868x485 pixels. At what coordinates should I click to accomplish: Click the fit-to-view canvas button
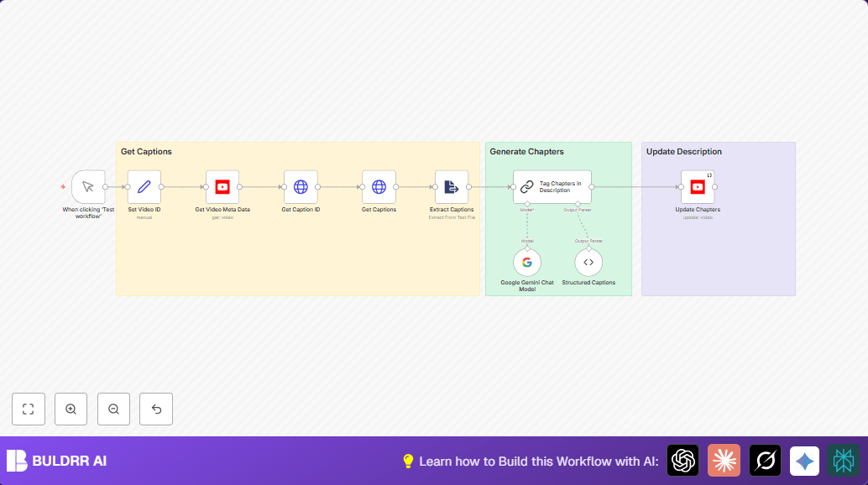click(29, 409)
